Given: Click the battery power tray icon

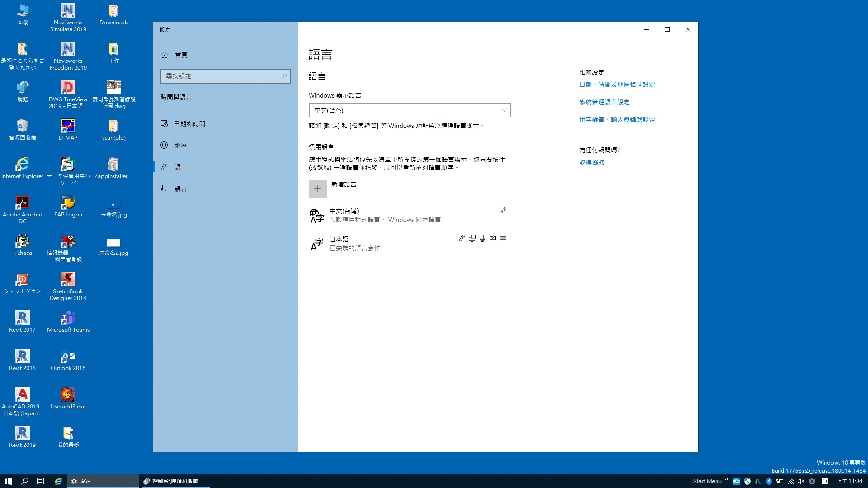Looking at the screenshot, I should click(780, 481).
